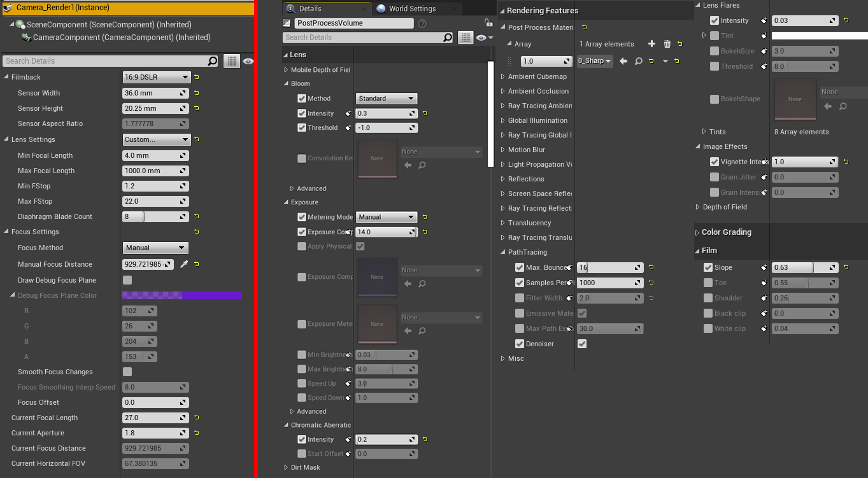
Task: Click the Search Details field in camera panel
Action: pos(111,61)
